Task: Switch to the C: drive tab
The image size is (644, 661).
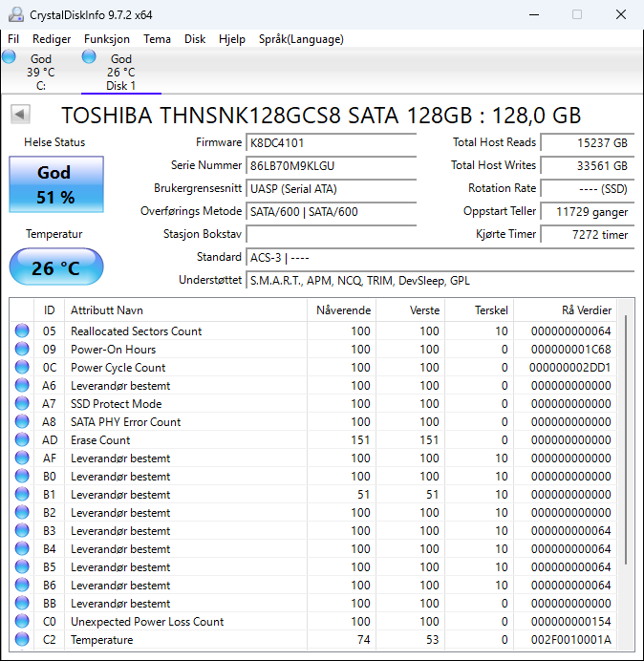Action: pos(40,72)
